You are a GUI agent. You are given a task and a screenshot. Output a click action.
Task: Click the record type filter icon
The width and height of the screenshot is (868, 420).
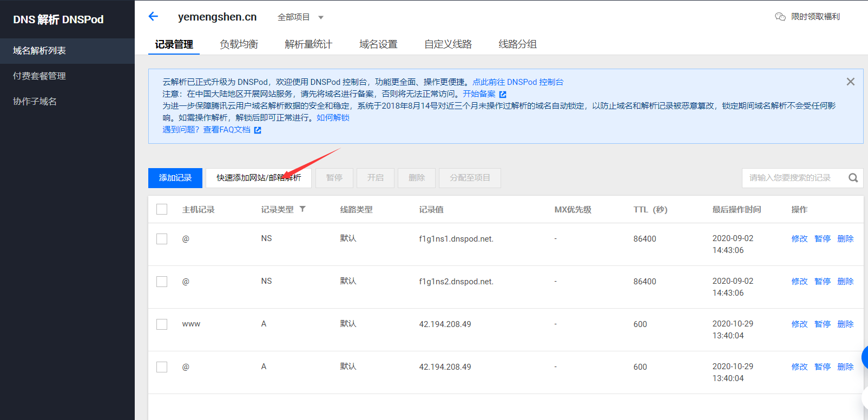(x=303, y=209)
